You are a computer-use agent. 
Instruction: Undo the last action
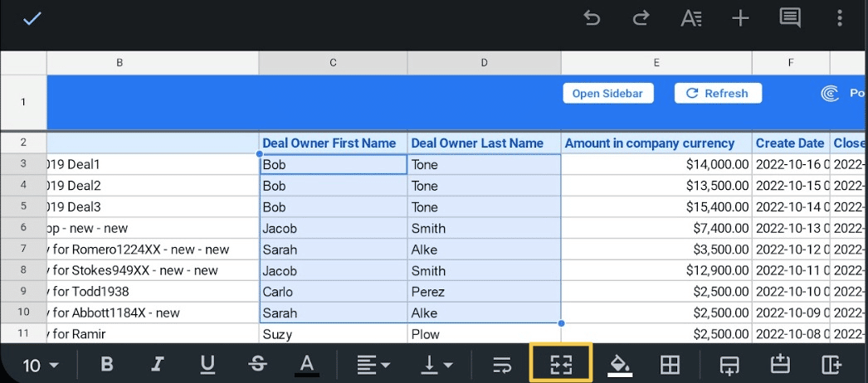592,18
